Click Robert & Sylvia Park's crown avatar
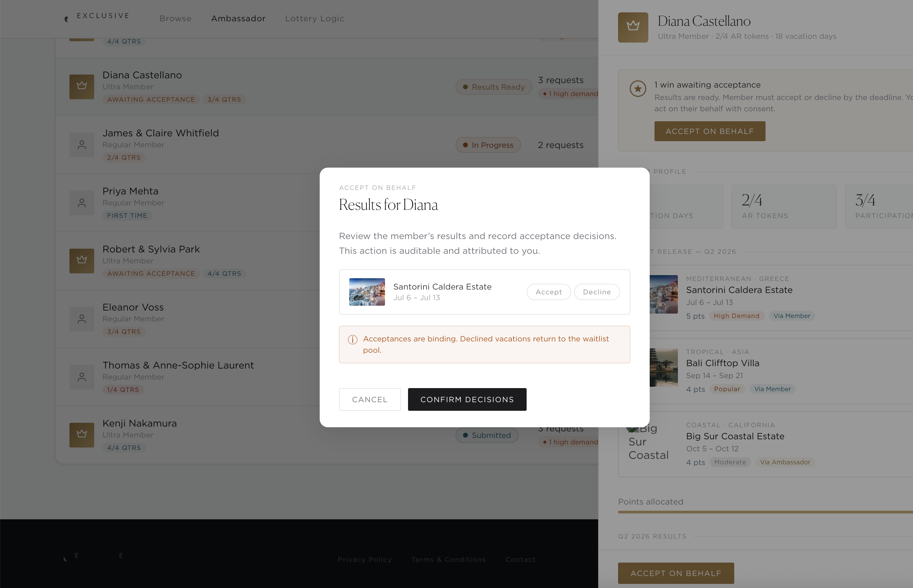The height and width of the screenshot is (588, 913). [82, 261]
